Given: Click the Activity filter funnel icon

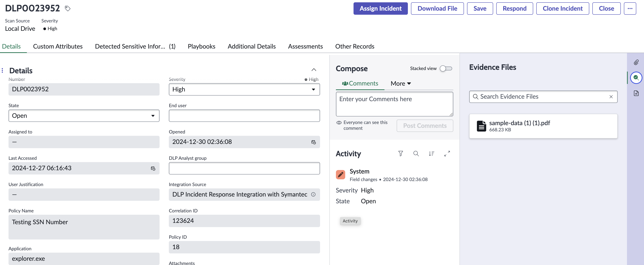Looking at the screenshot, I should point(401,154).
